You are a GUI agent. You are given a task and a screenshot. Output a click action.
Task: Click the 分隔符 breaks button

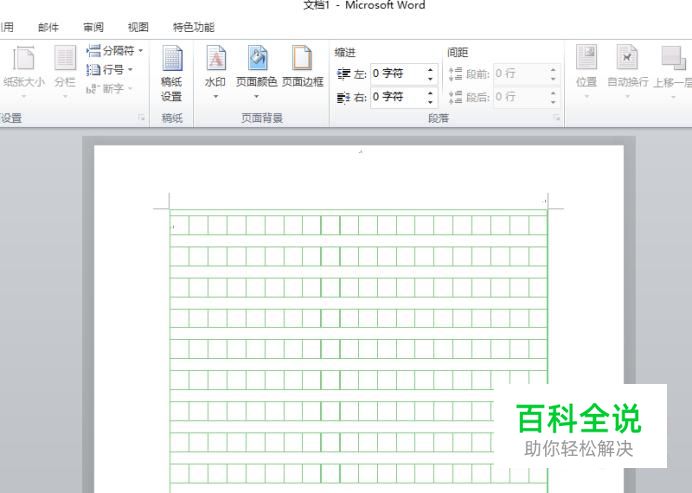(x=115, y=51)
